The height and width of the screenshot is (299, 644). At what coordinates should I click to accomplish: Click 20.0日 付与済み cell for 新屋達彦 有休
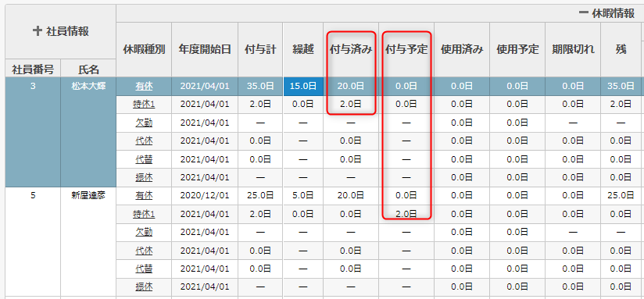pyautogui.click(x=351, y=196)
